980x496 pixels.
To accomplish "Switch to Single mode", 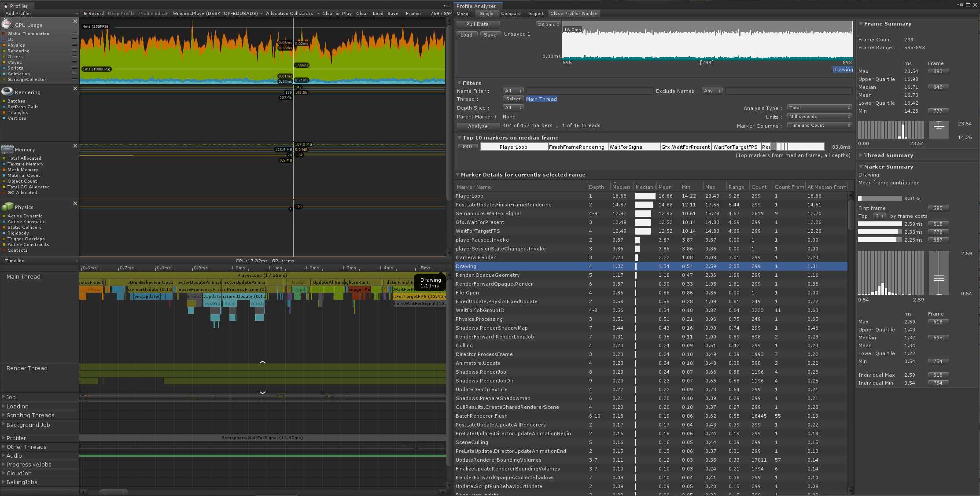I will (486, 14).
